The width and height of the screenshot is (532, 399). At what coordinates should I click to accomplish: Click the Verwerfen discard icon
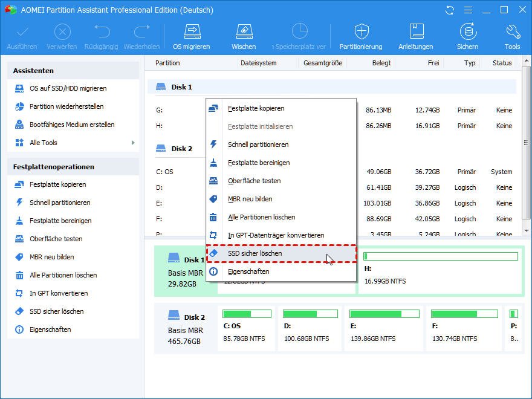(x=62, y=32)
